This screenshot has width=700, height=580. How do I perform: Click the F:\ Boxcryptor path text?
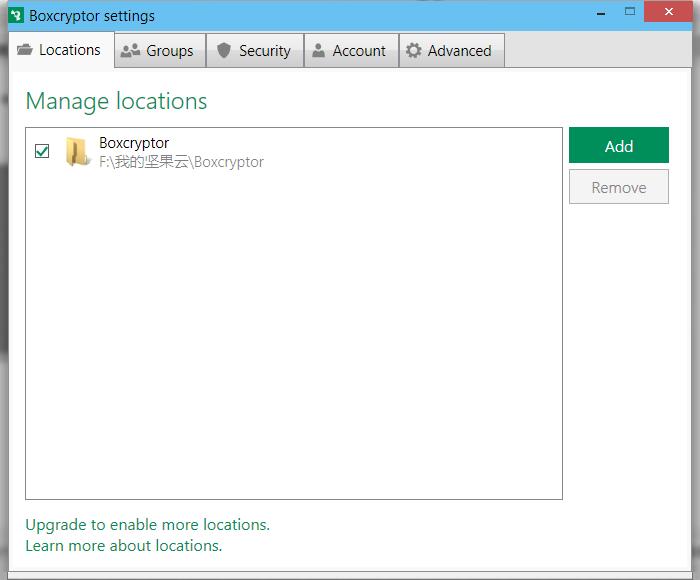click(181, 162)
